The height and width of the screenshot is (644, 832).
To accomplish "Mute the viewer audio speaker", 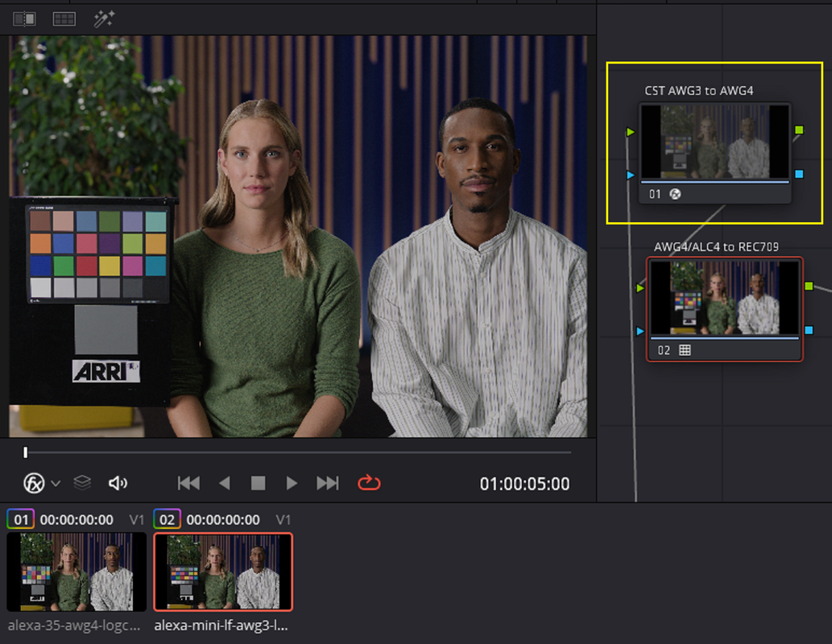I will (x=118, y=483).
